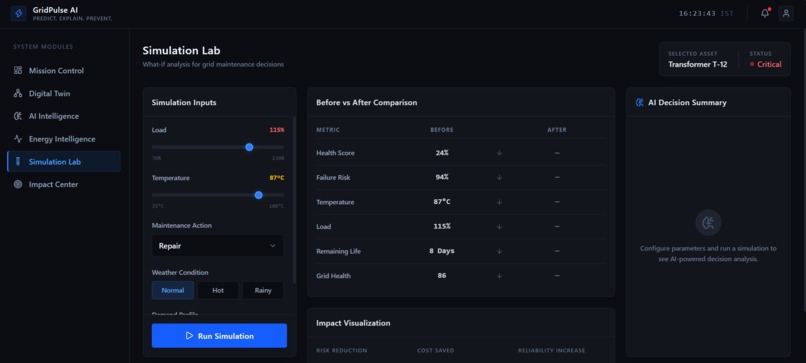Viewport: 806px width, 363px height.
Task: Click the Failure Risk down arrow
Action: pyautogui.click(x=499, y=177)
